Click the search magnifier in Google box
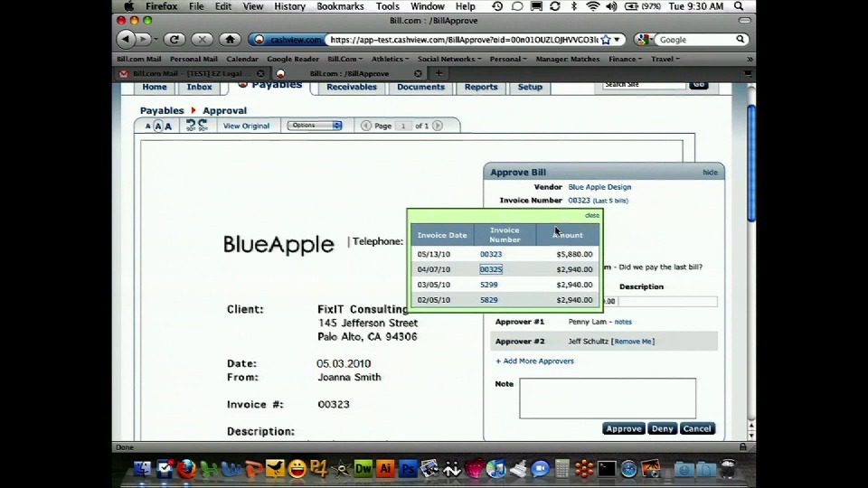This screenshot has height=488, width=868. [741, 39]
